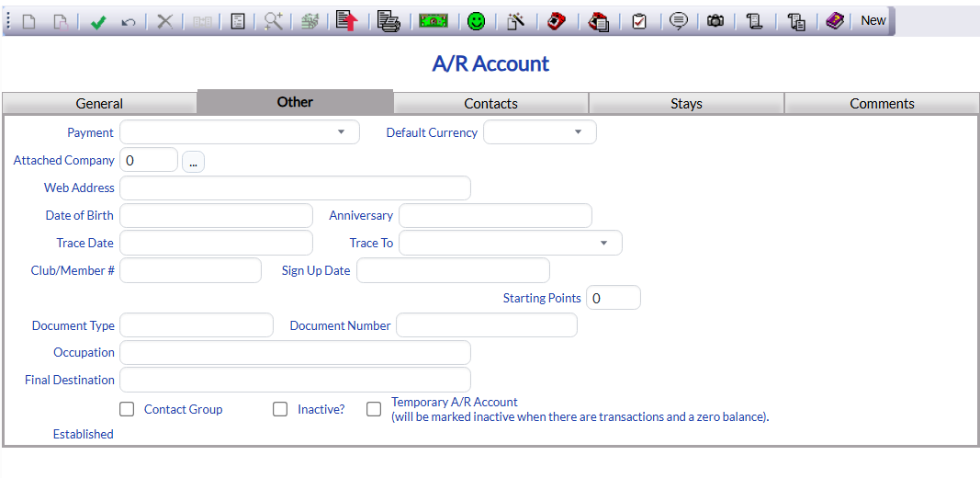
Task: Click the Club/Member # field
Action: (x=191, y=270)
